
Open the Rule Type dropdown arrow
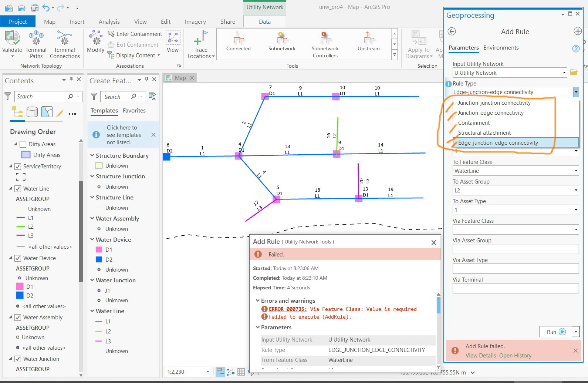tap(576, 92)
